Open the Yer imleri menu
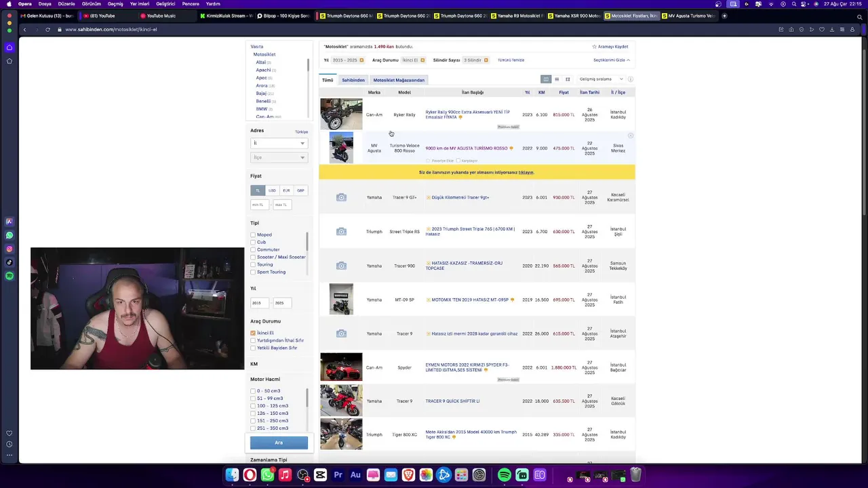The height and width of the screenshot is (488, 868). 140,4
